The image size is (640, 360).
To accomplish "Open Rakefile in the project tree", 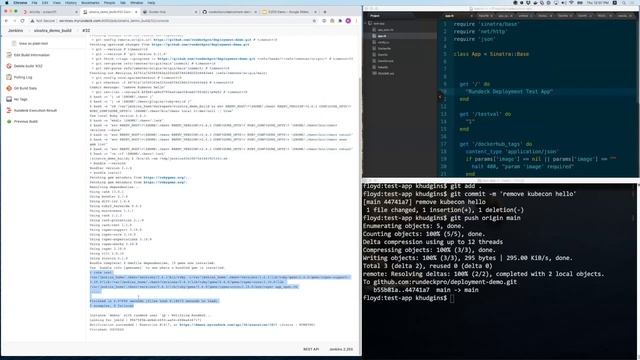I will pos(382,67).
